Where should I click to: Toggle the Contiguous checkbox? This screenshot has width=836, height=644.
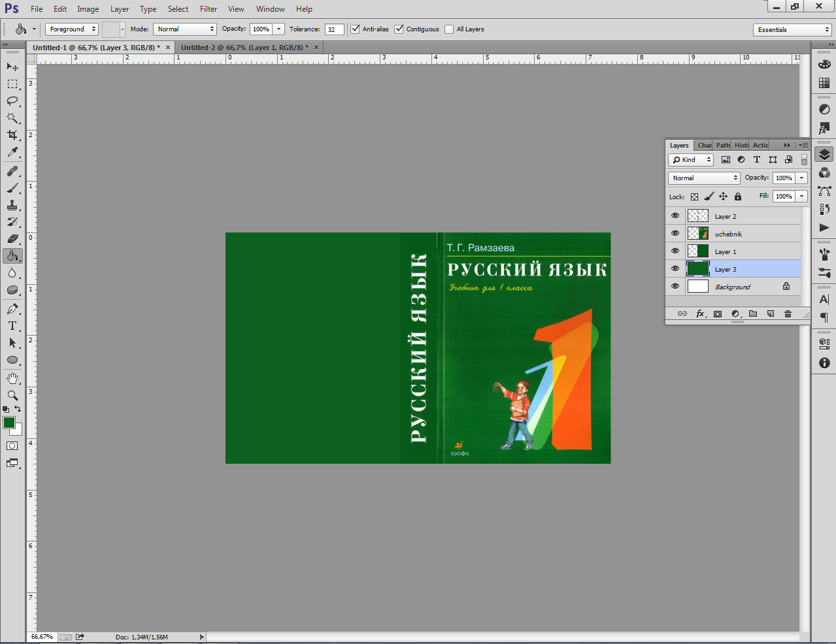pyautogui.click(x=399, y=29)
